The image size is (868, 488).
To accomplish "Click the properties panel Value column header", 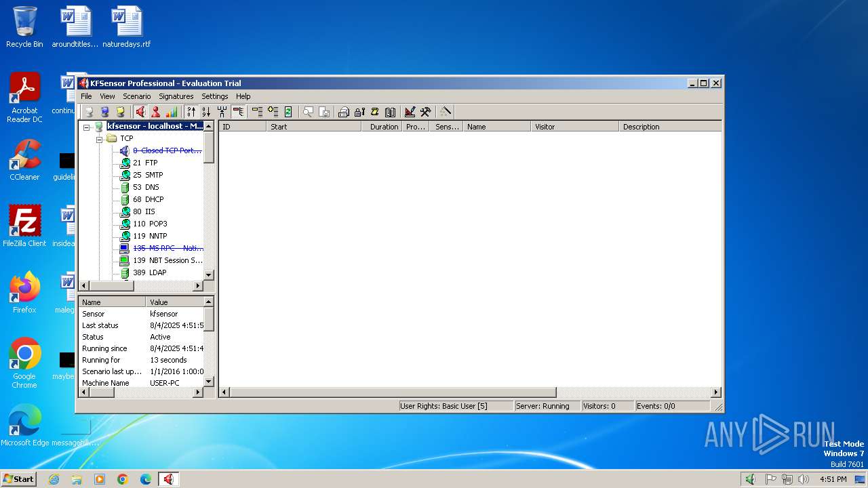I will click(x=174, y=302).
